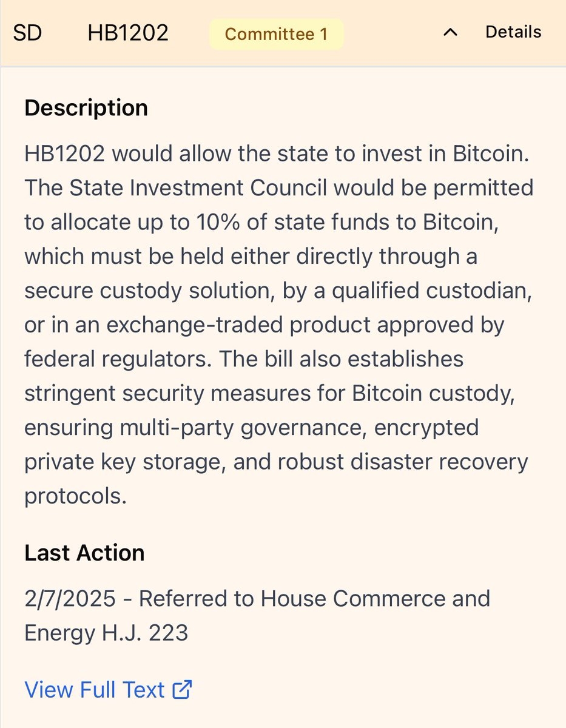
Task: Open the View Full Text link
Action: click(x=95, y=690)
